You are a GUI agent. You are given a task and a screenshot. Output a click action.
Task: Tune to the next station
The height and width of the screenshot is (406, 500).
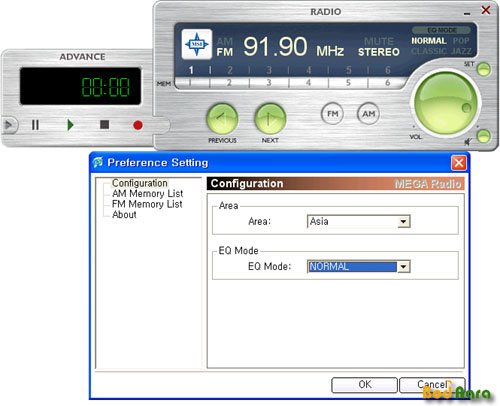[270, 118]
